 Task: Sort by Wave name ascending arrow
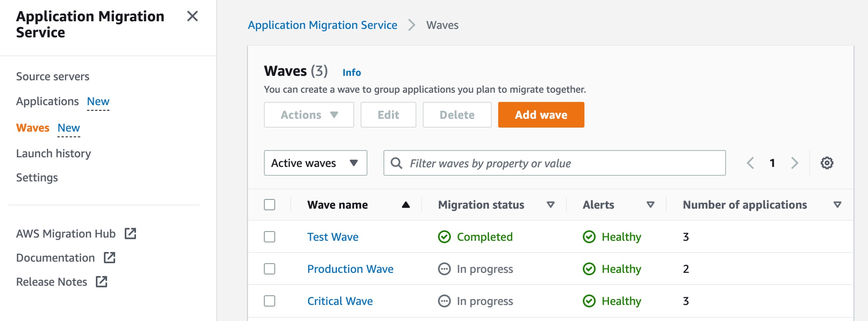(406, 205)
